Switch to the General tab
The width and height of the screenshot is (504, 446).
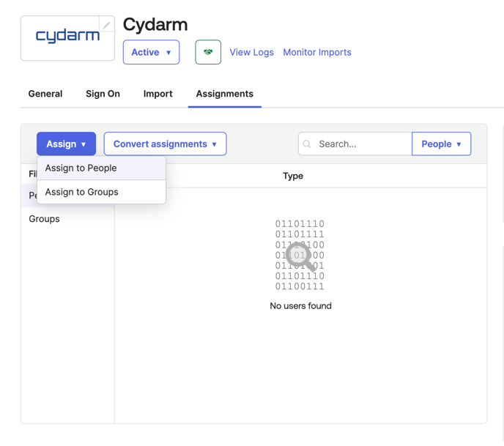[x=45, y=94]
